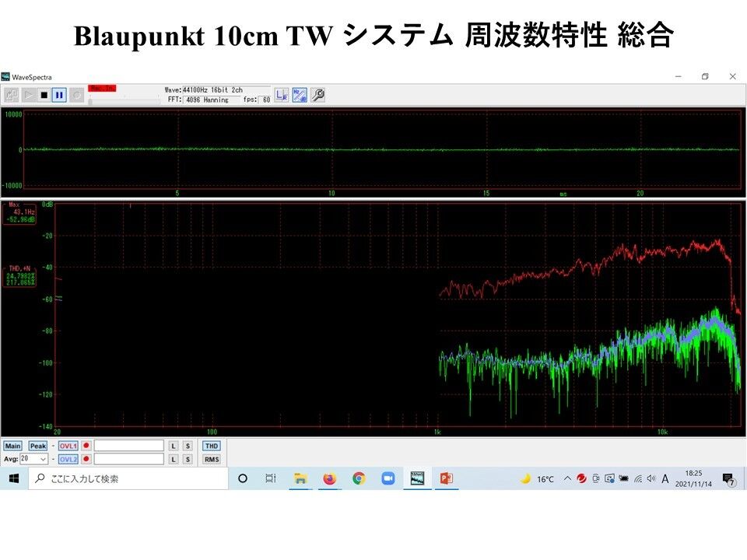Screen dimensions: 747x560
Task: Click the IME input mode A indicator
Action: 665,478
